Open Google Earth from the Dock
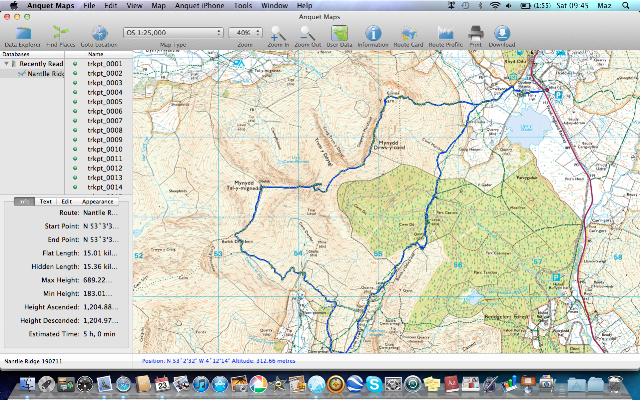640x400 pixels. (355, 384)
